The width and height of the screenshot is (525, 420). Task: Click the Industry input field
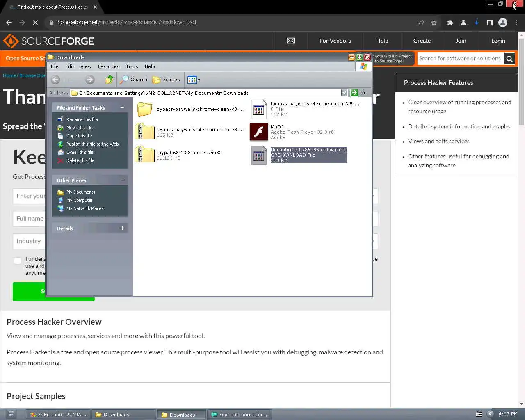(x=30, y=241)
